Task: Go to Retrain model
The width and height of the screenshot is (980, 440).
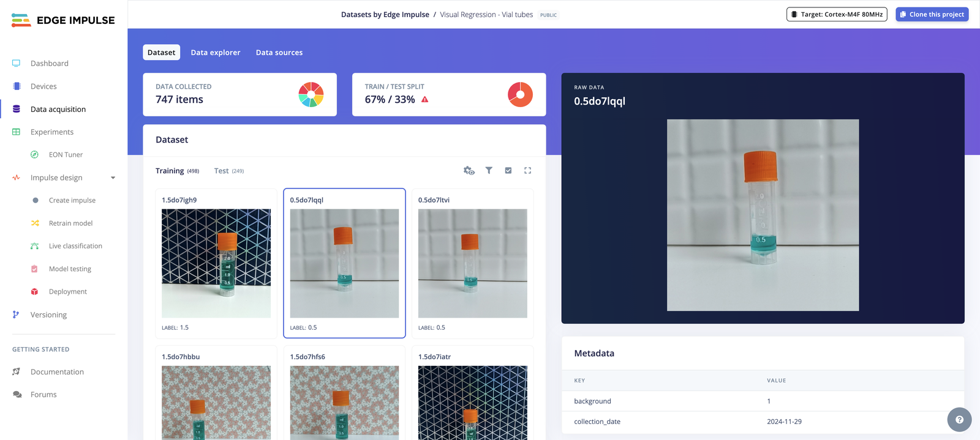Action: click(71, 223)
